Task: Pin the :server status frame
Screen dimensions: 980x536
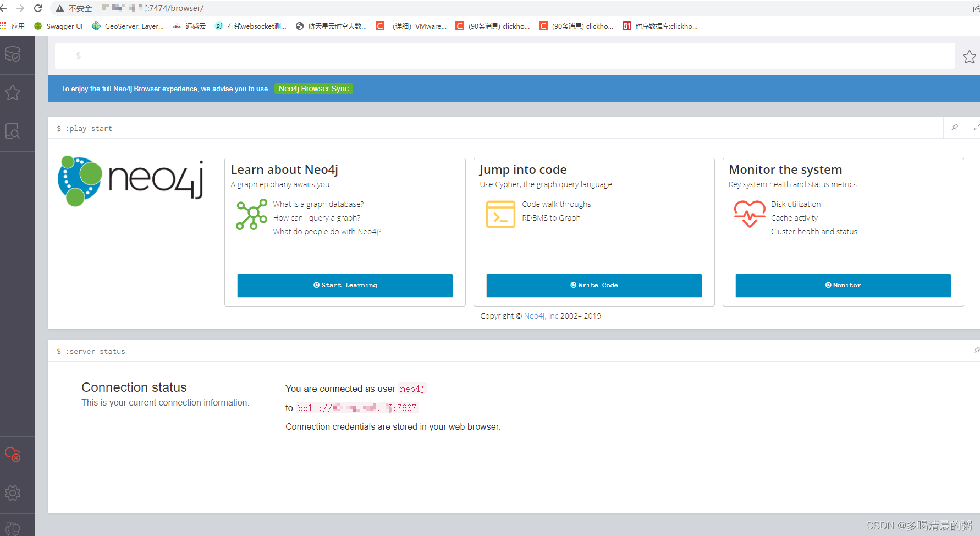Action: coord(976,350)
